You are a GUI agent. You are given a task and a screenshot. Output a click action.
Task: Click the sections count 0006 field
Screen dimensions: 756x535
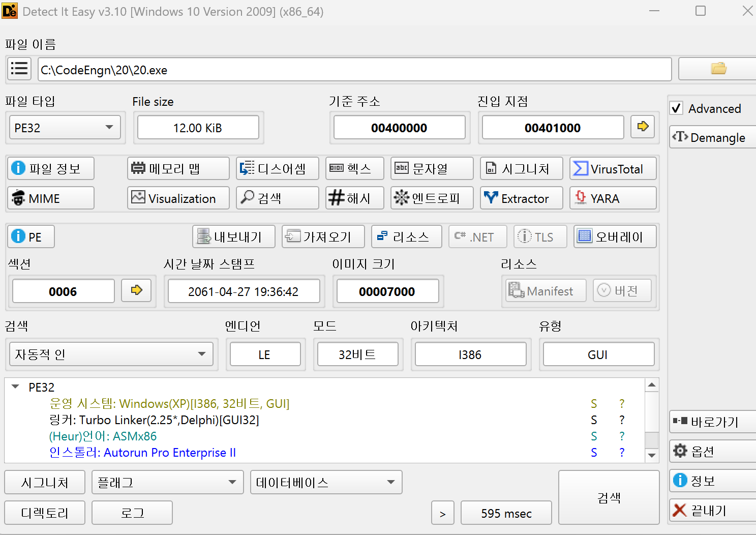pos(64,291)
